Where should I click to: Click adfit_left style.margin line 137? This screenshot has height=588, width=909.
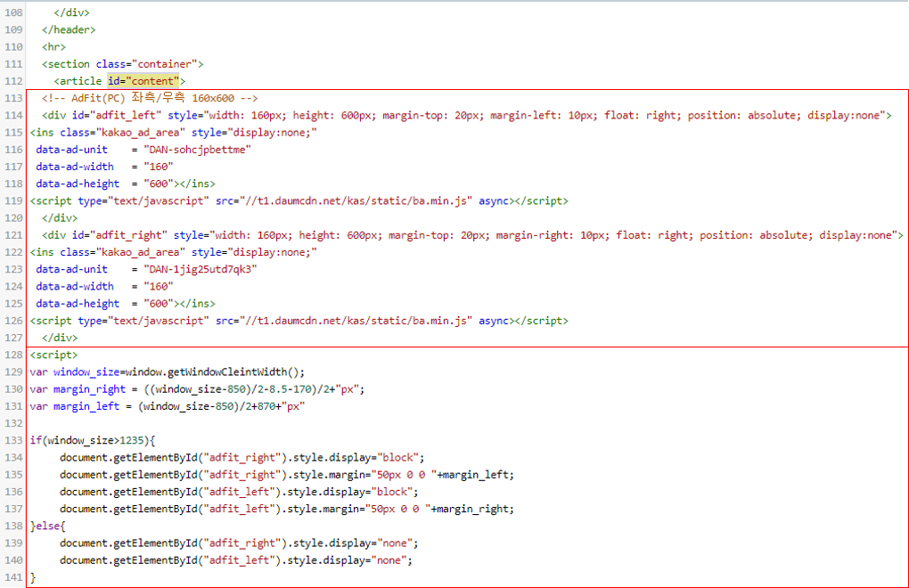(x=287, y=509)
